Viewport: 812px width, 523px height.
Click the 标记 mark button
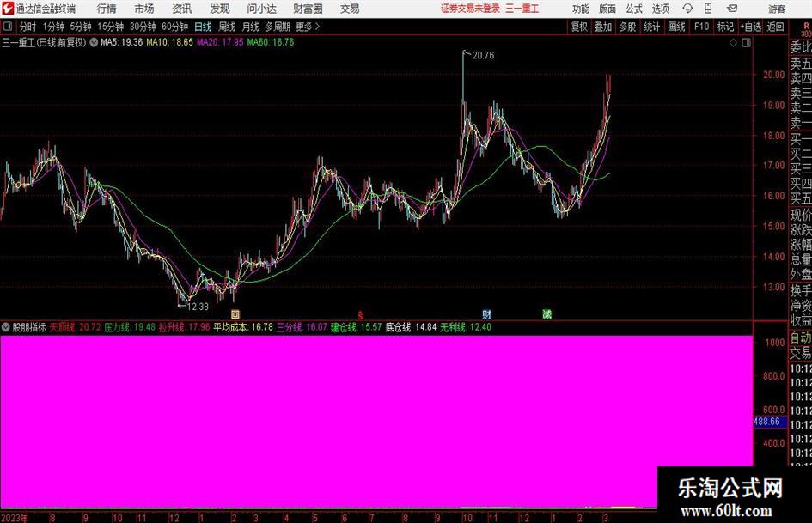725,27
